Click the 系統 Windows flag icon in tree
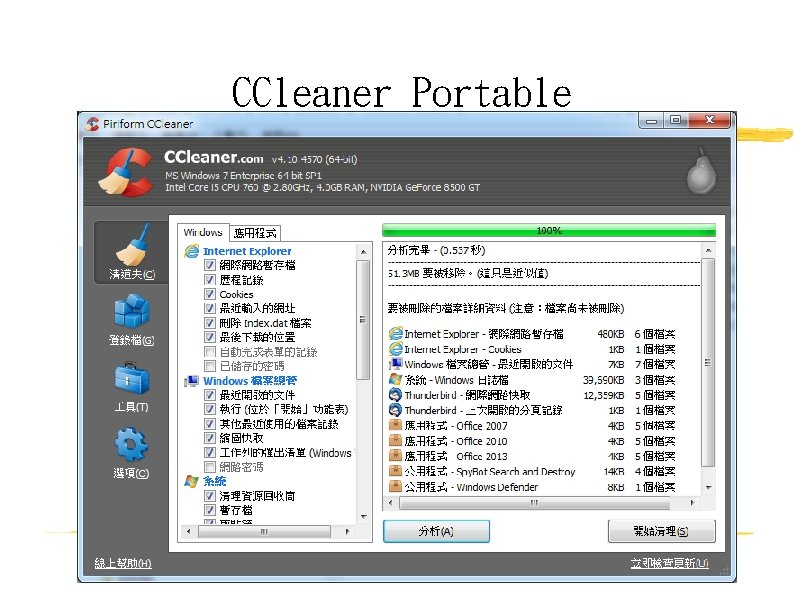This screenshot has width=794, height=595. [x=191, y=481]
